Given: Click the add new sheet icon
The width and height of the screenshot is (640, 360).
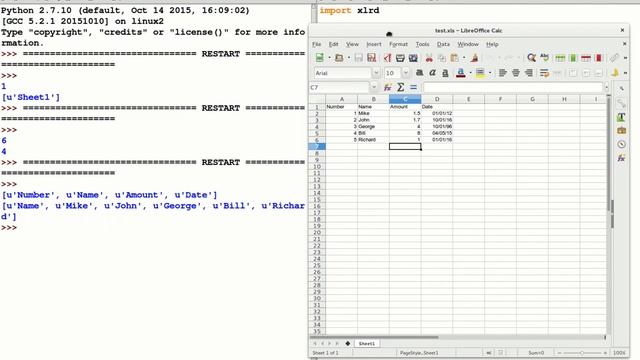Looking at the screenshot, I should [348, 344].
